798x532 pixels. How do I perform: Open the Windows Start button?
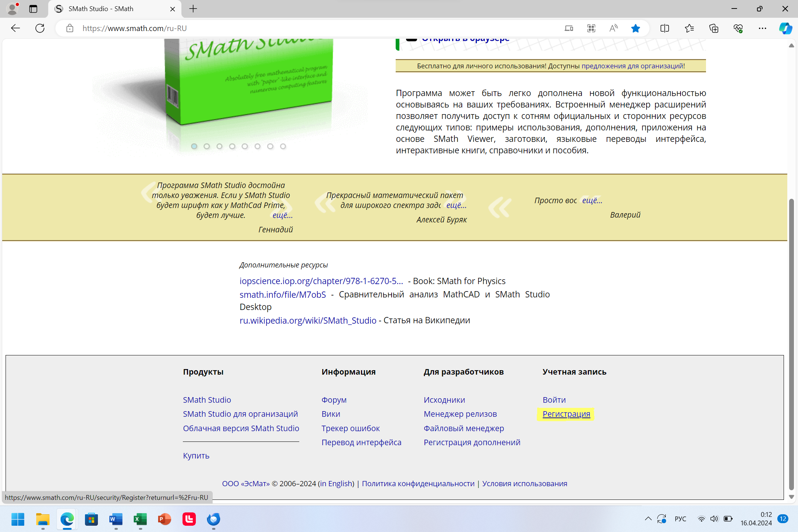pos(18,519)
